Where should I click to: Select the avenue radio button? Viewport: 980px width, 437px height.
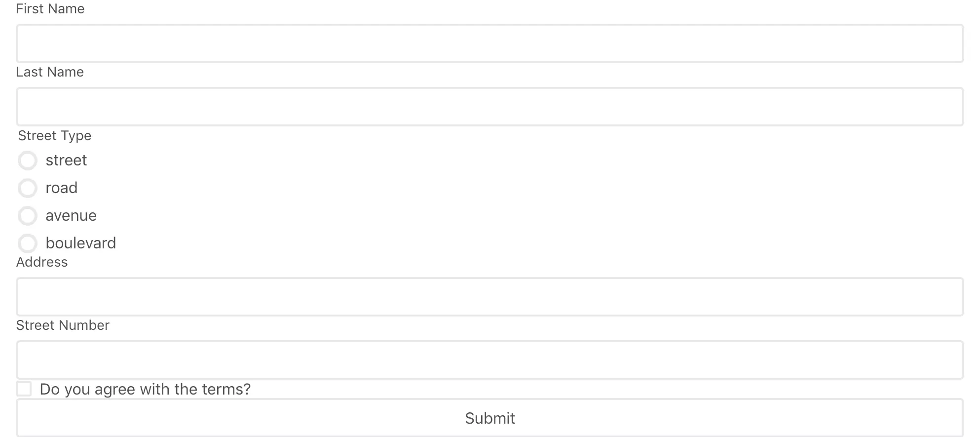coord(28,216)
